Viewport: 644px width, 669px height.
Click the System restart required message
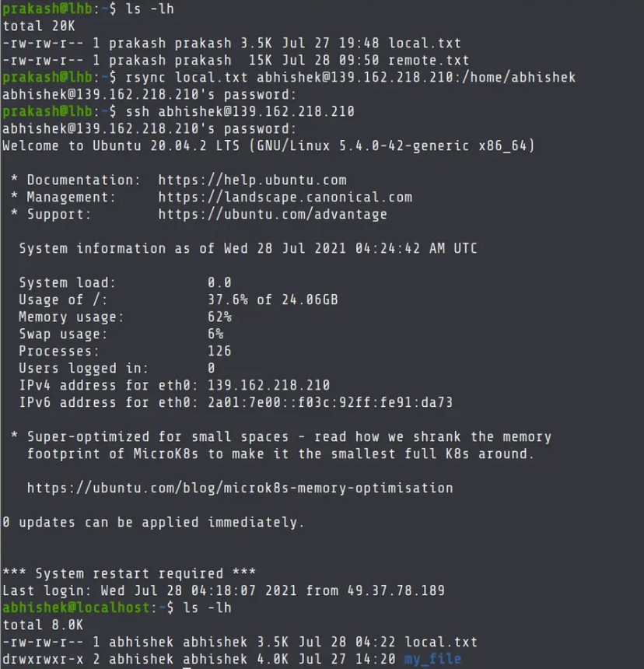pos(129,573)
